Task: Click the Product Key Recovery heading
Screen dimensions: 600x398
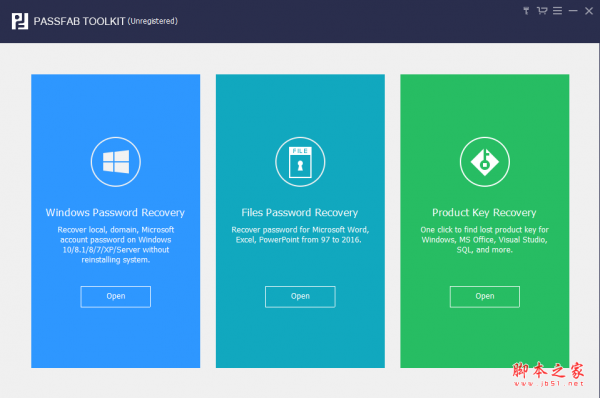Action: point(484,212)
